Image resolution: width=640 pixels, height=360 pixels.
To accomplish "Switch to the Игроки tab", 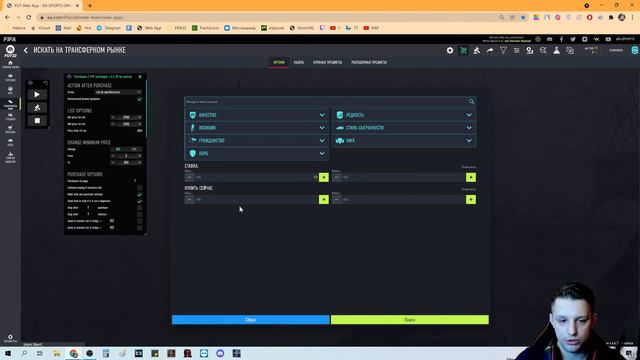I will tap(279, 62).
